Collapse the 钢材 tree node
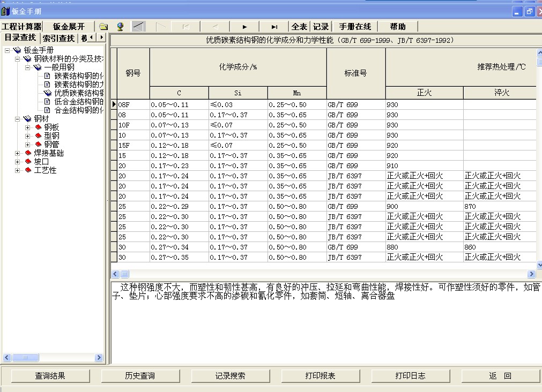 click(x=17, y=119)
